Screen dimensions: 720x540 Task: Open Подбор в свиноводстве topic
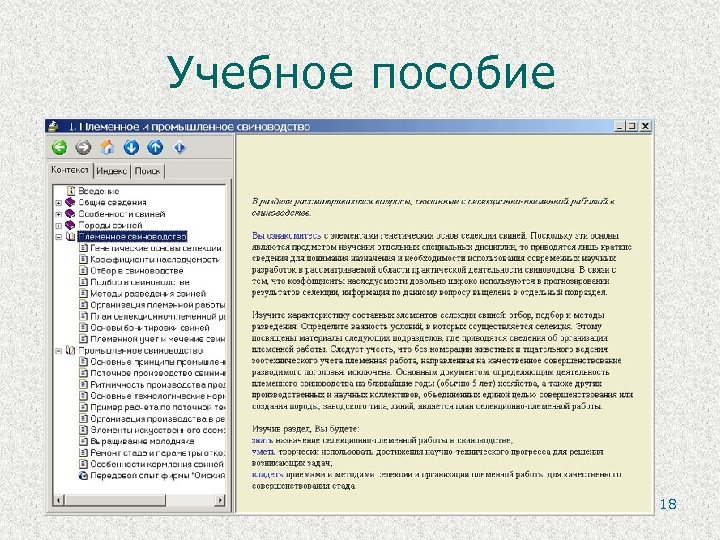point(140,282)
